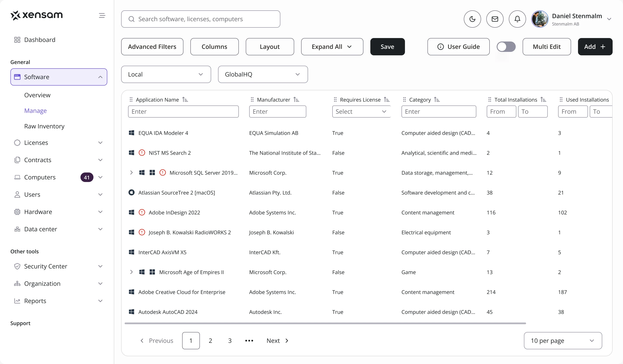This screenshot has height=364, width=623.
Task: Open the Expand All dropdown
Action: click(x=332, y=47)
